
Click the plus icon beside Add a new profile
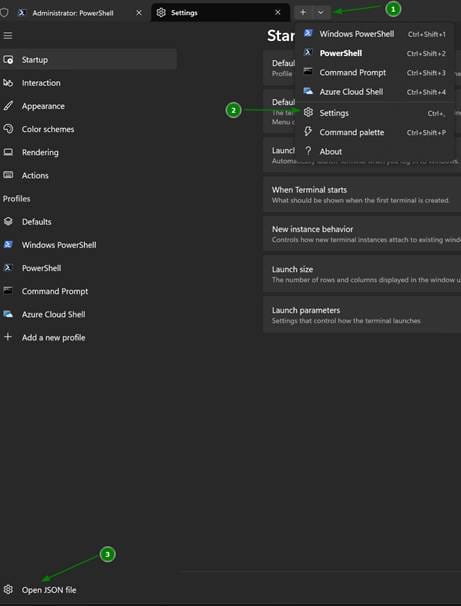(x=8, y=337)
